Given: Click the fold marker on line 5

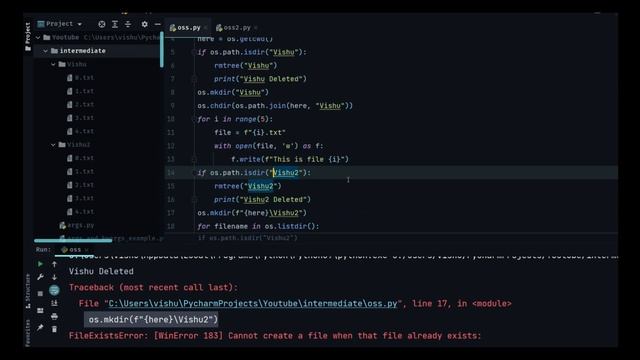Looking at the screenshot, I should pyautogui.click(x=194, y=52).
